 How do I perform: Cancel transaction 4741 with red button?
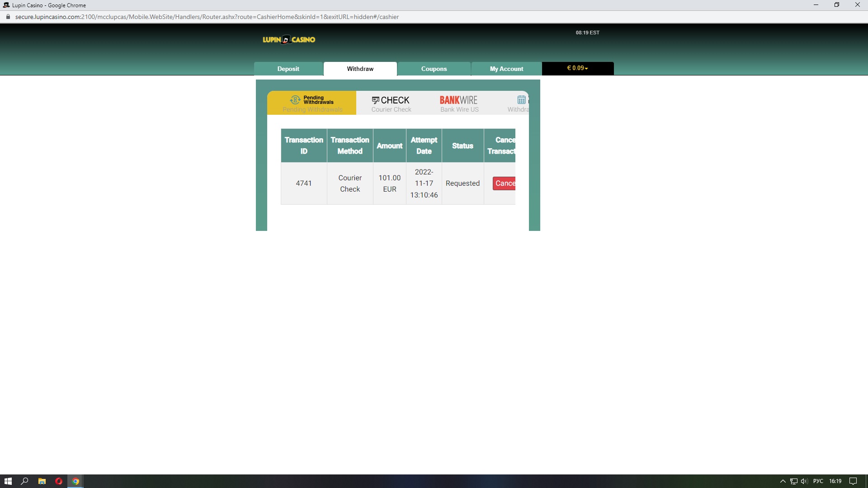504,183
